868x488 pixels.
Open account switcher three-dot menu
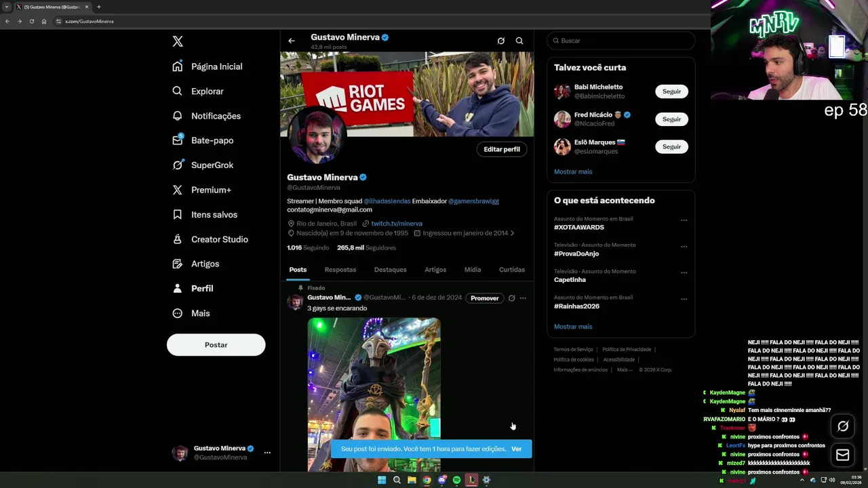tap(267, 453)
